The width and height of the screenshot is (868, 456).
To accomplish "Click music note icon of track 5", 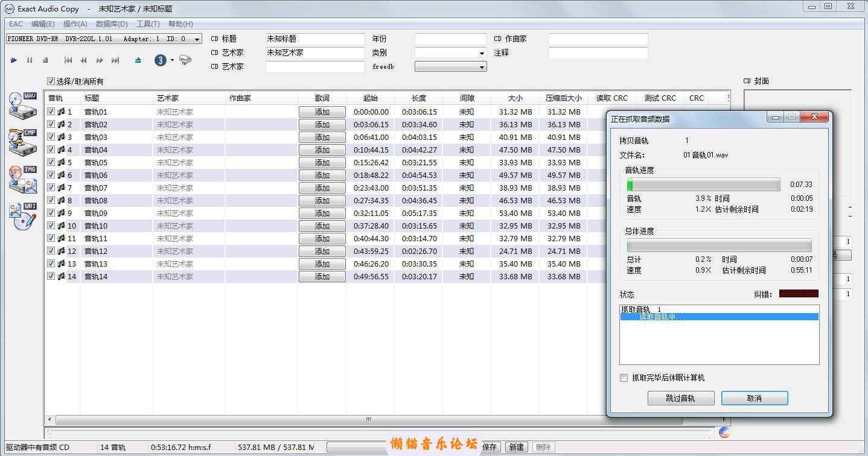I will click(61, 162).
